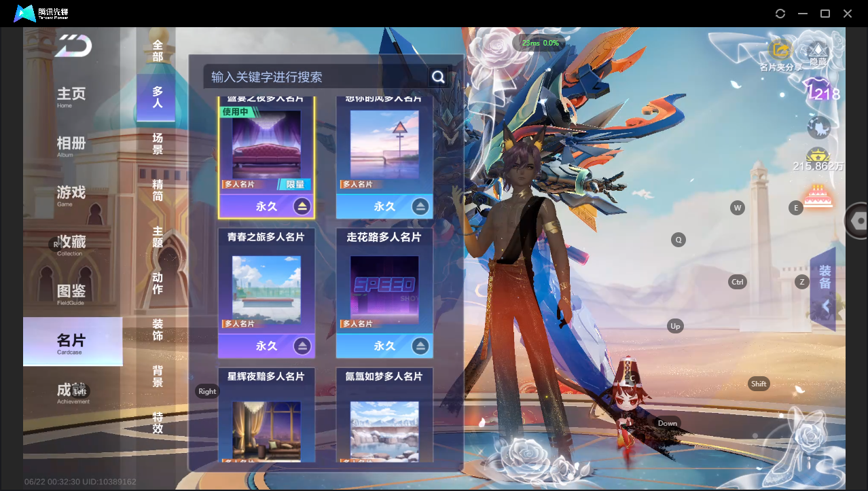Image resolution: width=868 pixels, height=491 pixels.
Task: Click the Shift key overlay button
Action: [759, 384]
